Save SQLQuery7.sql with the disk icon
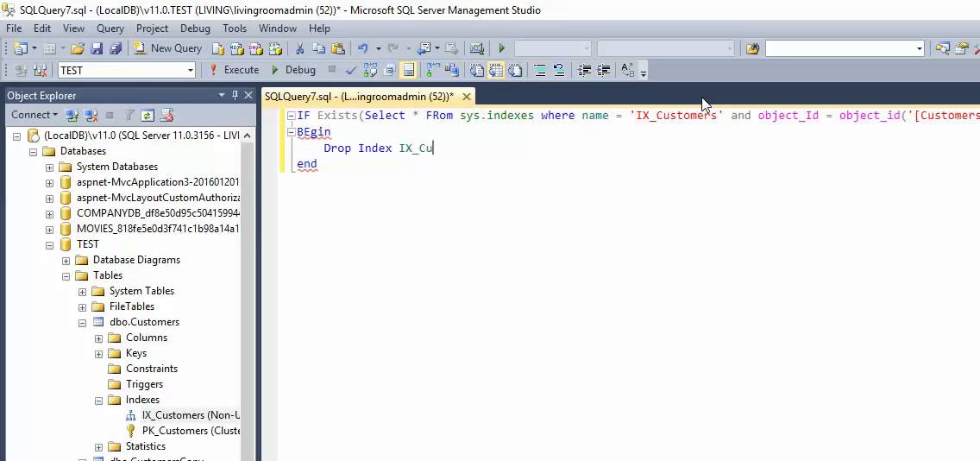The height and width of the screenshot is (461, 980). click(97, 48)
